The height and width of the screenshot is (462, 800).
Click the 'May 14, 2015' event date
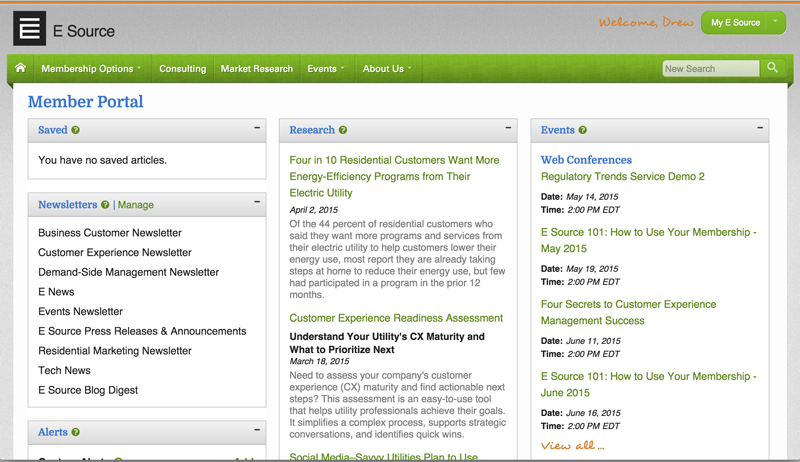point(592,196)
